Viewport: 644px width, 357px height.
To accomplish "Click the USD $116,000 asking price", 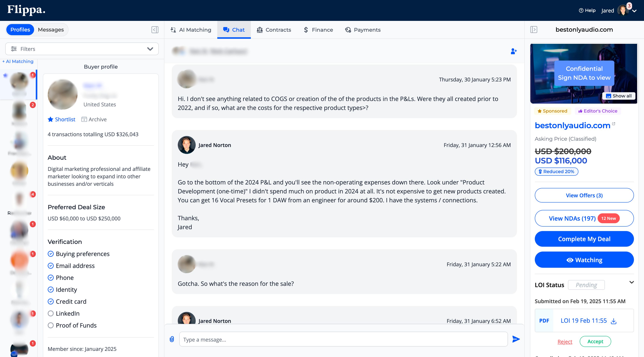I will coord(561,160).
